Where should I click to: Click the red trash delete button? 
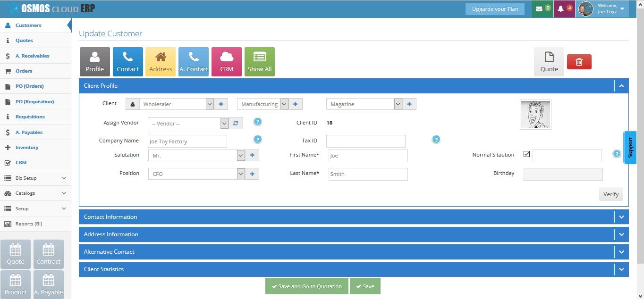pyautogui.click(x=579, y=62)
